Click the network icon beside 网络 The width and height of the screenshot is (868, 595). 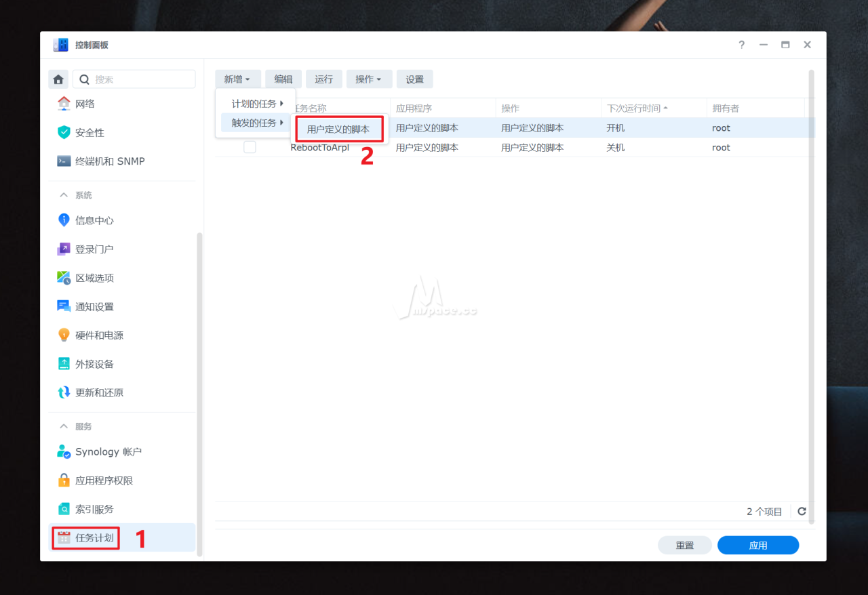tap(64, 104)
